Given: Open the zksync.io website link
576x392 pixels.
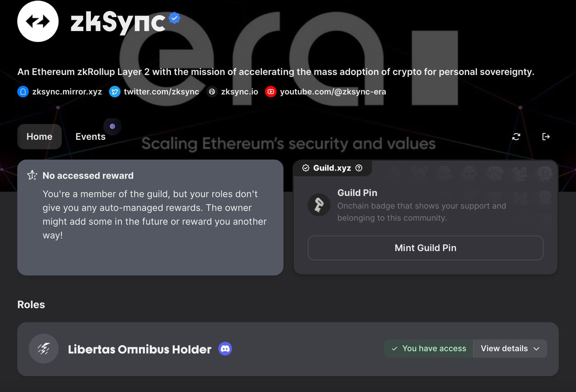Looking at the screenshot, I should (x=239, y=92).
